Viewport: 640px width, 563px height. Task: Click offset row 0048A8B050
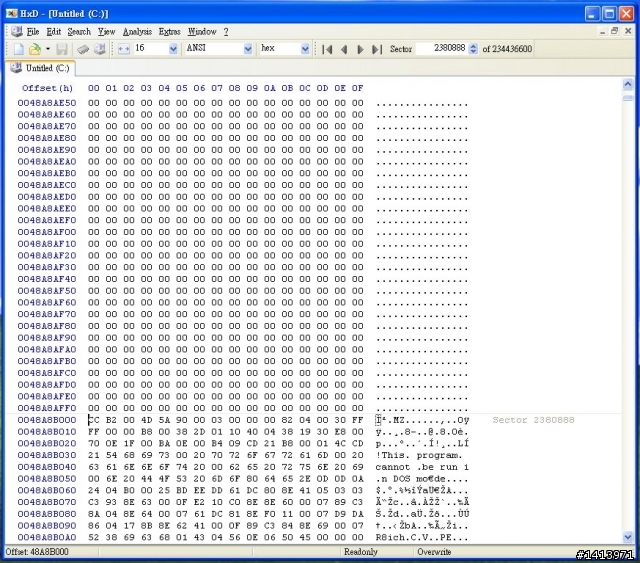pos(47,478)
